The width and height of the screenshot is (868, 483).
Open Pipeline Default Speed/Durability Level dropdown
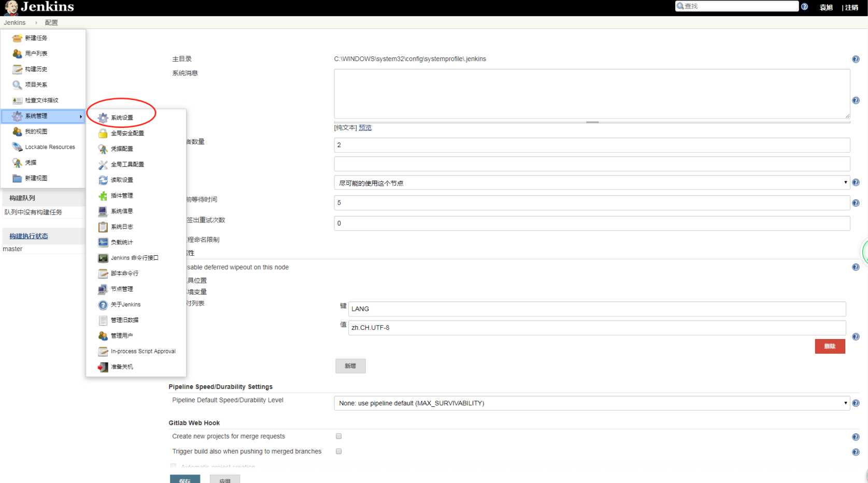click(x=592, y=403)
